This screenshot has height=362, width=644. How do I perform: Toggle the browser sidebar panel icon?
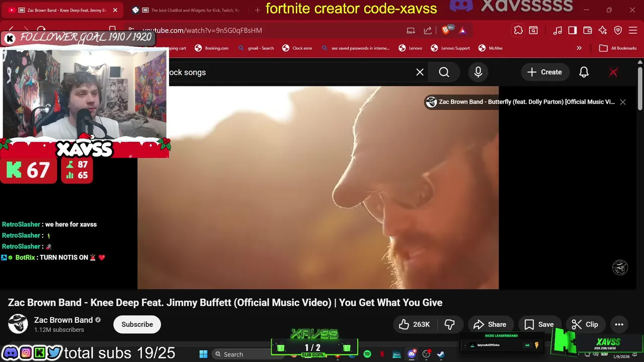tap(573, 30)
